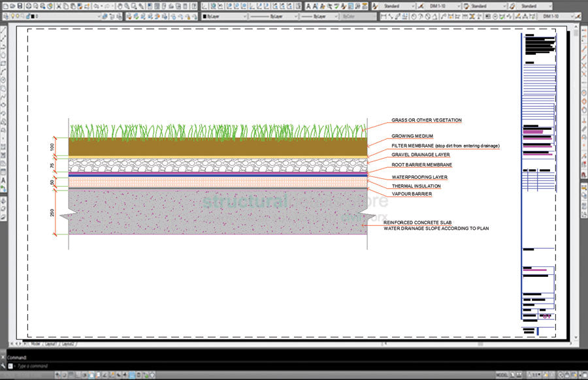Click the Undo arrow icon
This screenshot has width=588, height=380.
pyautogui.click(x=95, y=6)
